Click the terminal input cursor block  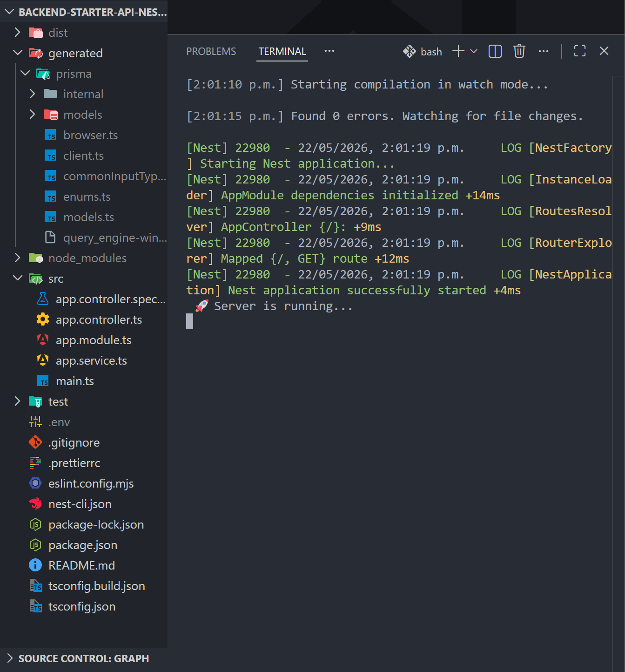189,321
